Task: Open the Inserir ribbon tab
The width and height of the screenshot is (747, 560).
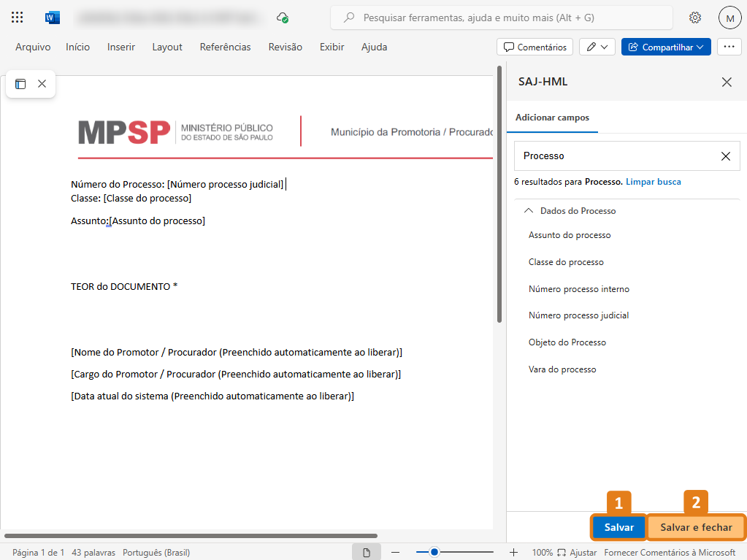Action: coord(121,47)
